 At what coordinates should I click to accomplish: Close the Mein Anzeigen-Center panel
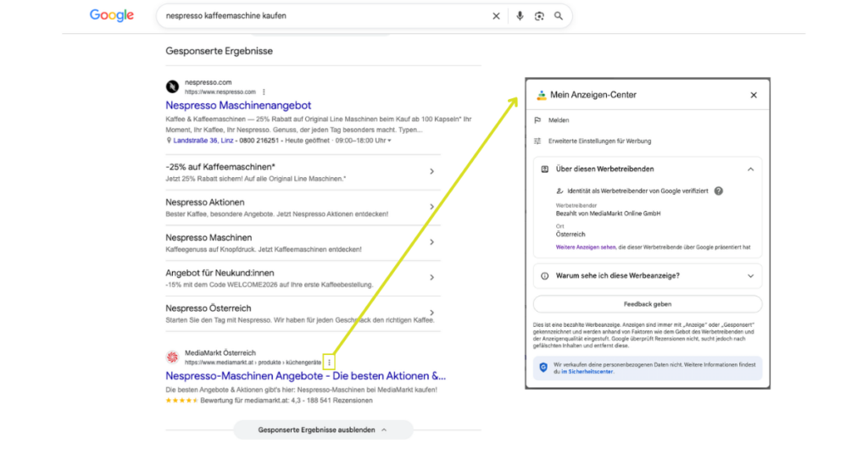[x=754, y=95]
